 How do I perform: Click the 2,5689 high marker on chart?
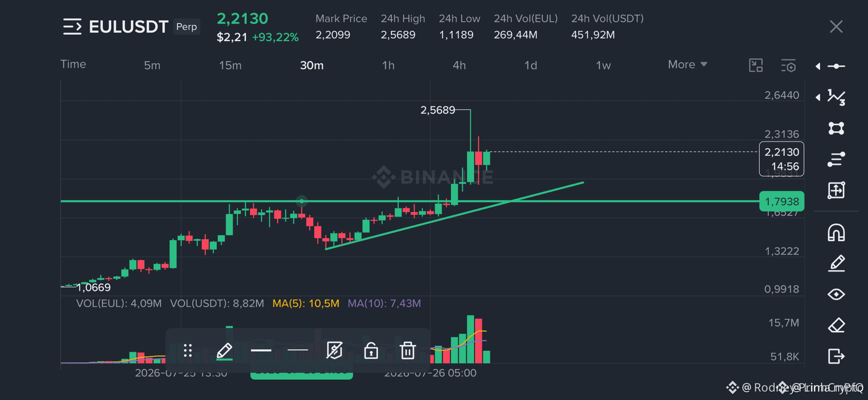click(x=438, y=110)
